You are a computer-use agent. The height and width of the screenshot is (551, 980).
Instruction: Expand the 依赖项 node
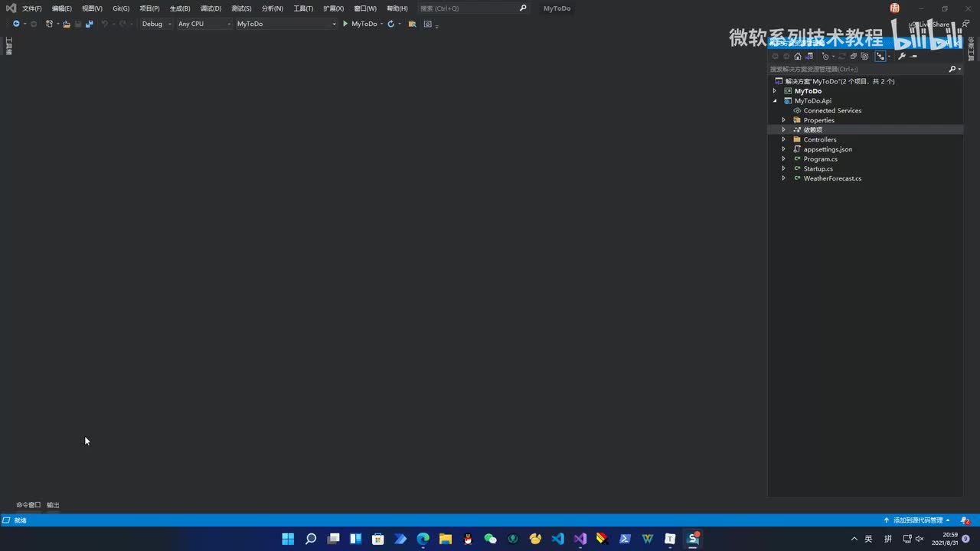click(783, 130)
